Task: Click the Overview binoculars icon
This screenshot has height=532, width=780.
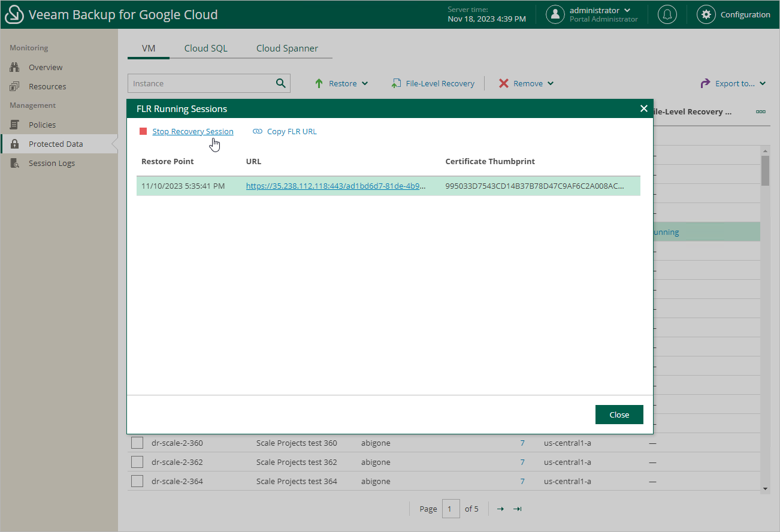Action: pyautogui.click(x=15, y=67)
